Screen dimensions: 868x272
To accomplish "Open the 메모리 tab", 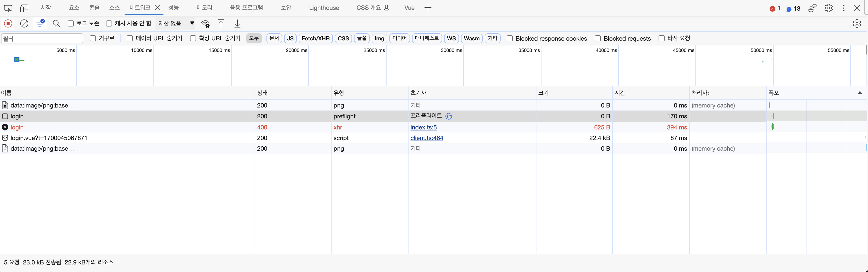I will point(205,8).
